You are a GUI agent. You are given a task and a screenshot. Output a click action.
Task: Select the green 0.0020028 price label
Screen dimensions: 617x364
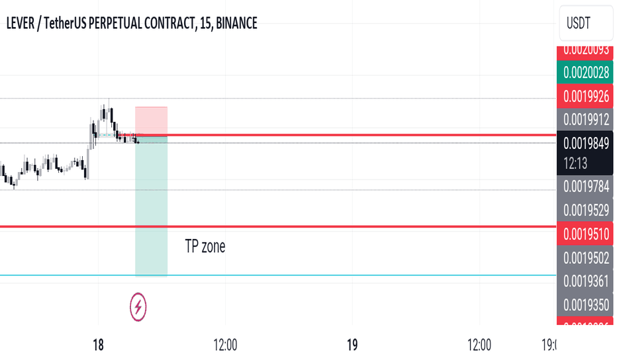tap(585, 72)
